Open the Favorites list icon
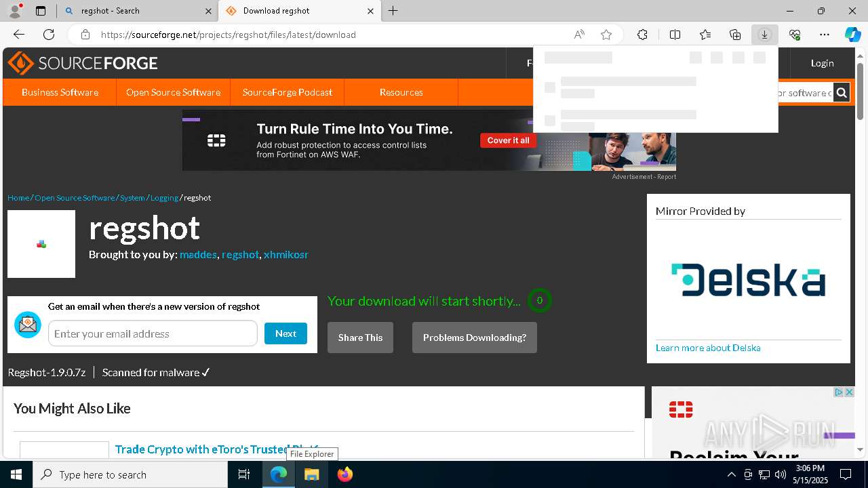This screenshot has height=488, width=868. pos(705,35)
